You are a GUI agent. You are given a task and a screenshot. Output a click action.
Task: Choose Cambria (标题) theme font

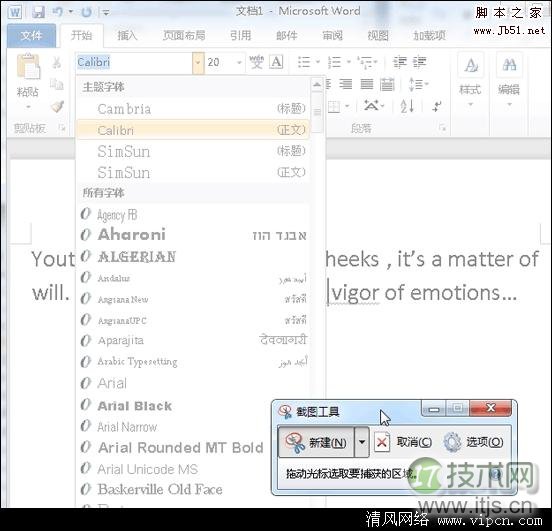point(193,109)
